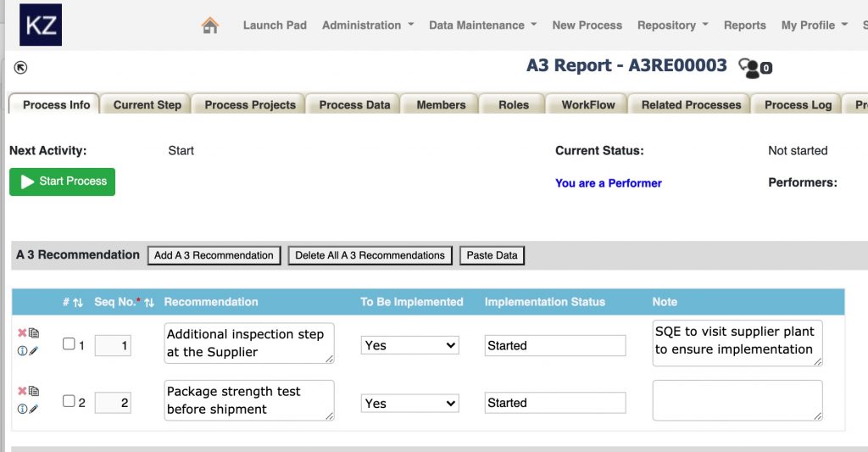
Task: Click Add A 3 Recommendation button
Action: coord(214,255)
